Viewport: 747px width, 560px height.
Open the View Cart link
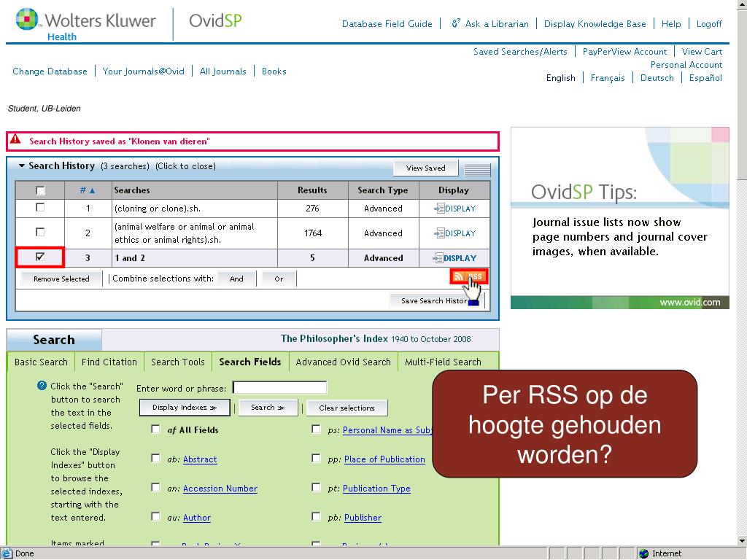[x=702, y=52]
